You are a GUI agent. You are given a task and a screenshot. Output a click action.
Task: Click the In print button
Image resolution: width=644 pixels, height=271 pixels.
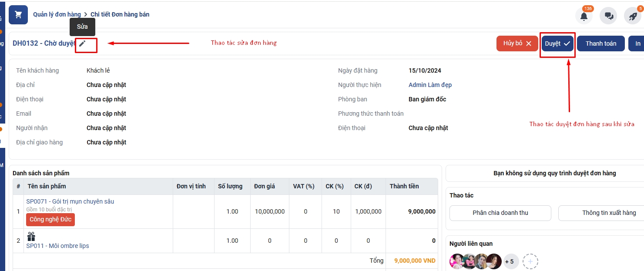(637, 43)
